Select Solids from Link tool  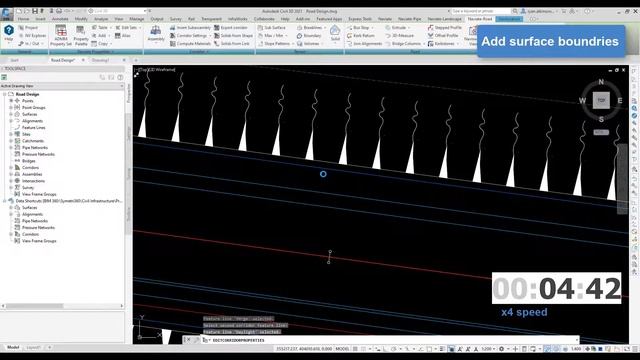232,44
